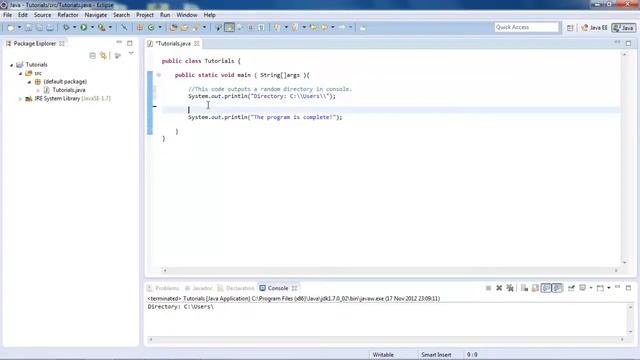Switch to Java perspective

point(624,28)
